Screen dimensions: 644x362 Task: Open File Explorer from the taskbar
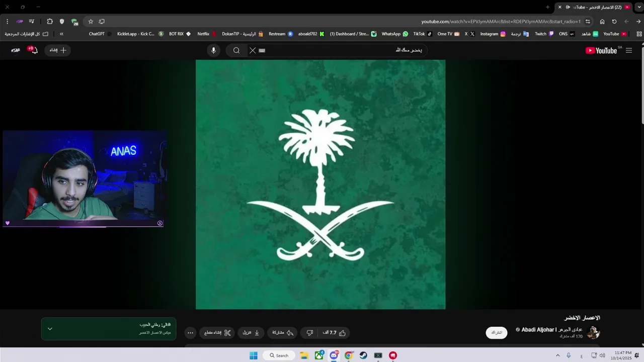click(304, 355)
